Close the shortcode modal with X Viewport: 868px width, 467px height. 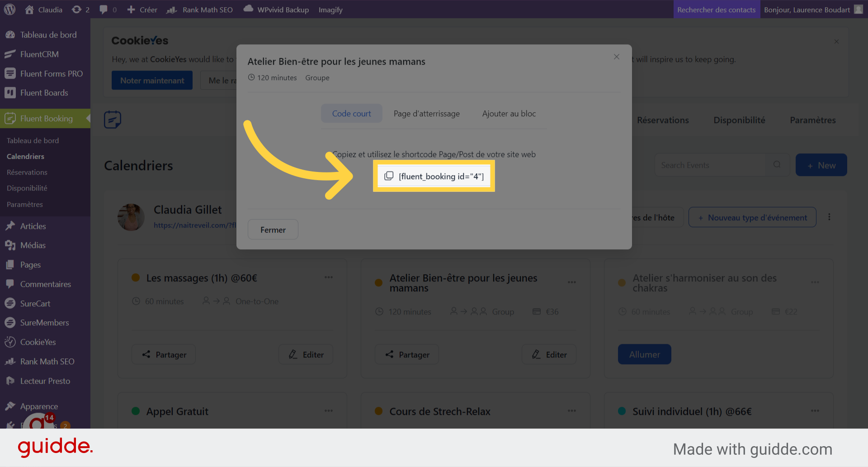coord(617,57)
